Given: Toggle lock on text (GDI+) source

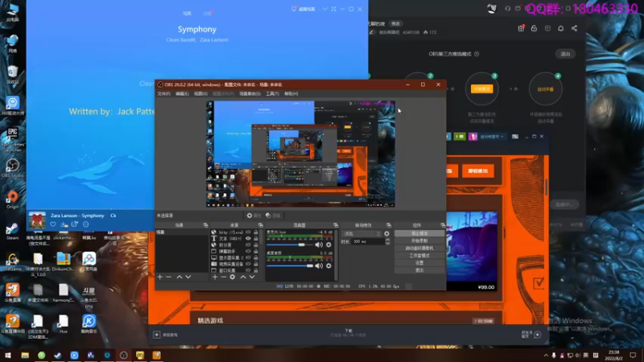Looking at the screenshot, I should pos(256,238).
